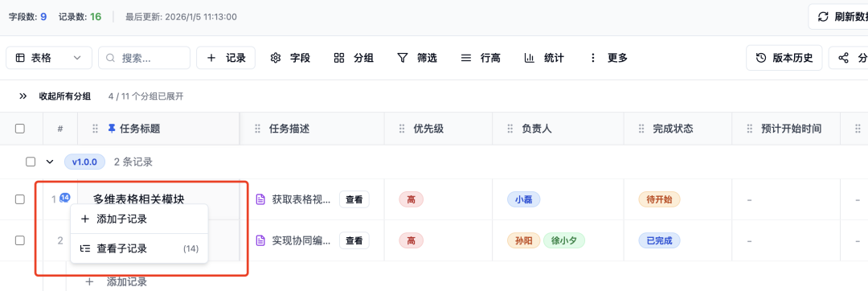Check the 多维表格相关模块 row checkbox
The image size is (868, 291).
click(x=20, y=199)
